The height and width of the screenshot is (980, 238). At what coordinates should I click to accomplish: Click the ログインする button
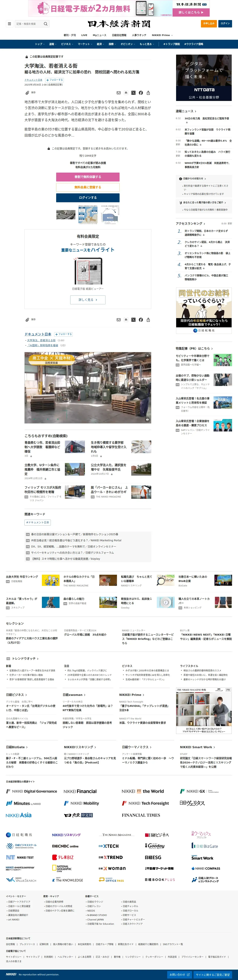click(88, 198)
